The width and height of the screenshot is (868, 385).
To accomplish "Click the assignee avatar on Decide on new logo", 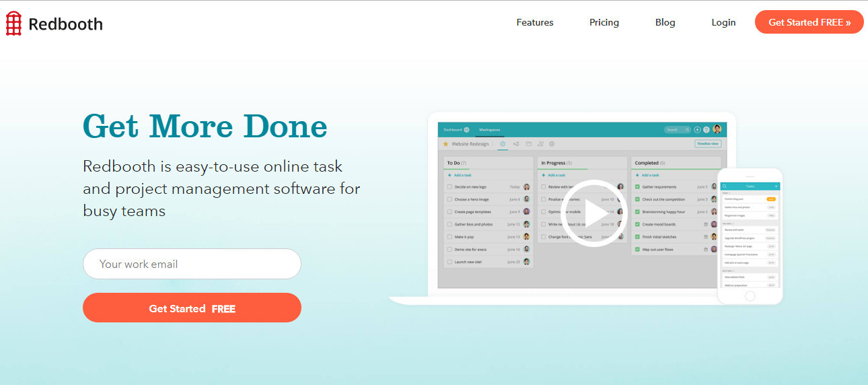I will [526, 186].
